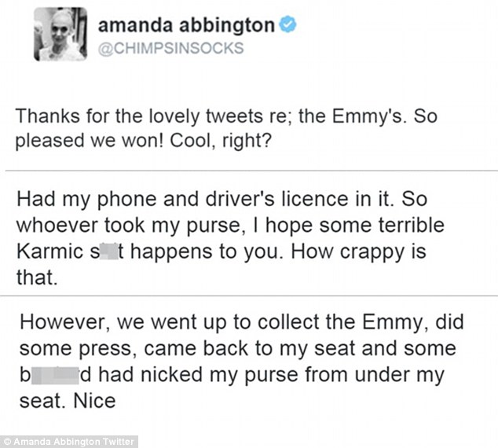Open the @CHIMPSINSOCKS handle link
Screen dimensions: 498x448
click(170, 48)
